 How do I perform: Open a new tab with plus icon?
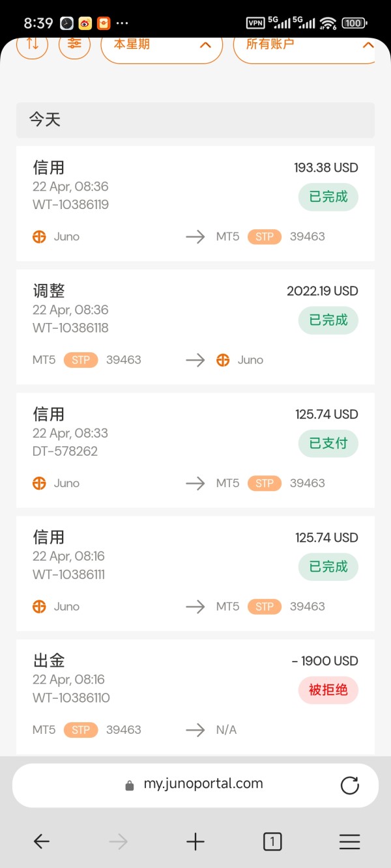[195, 842]
